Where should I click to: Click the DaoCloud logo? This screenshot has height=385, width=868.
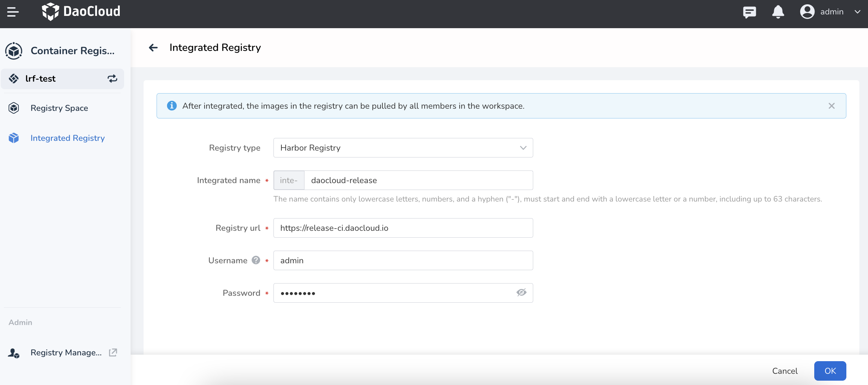coord(81,12)
